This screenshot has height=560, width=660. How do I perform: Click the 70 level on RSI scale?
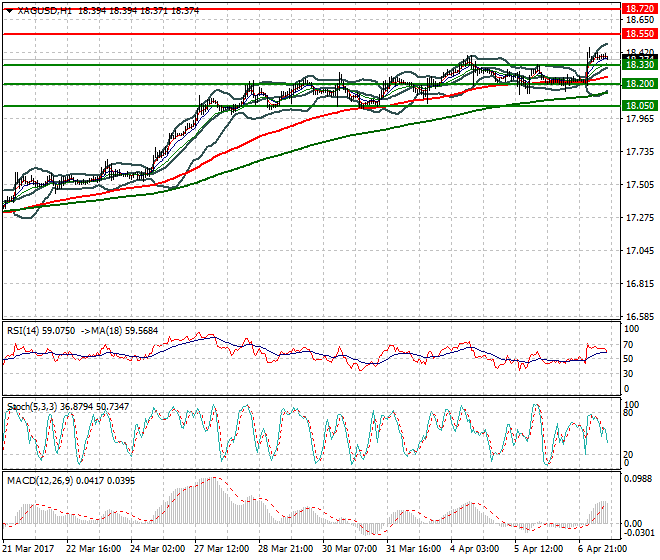click(x=628, y=345)
